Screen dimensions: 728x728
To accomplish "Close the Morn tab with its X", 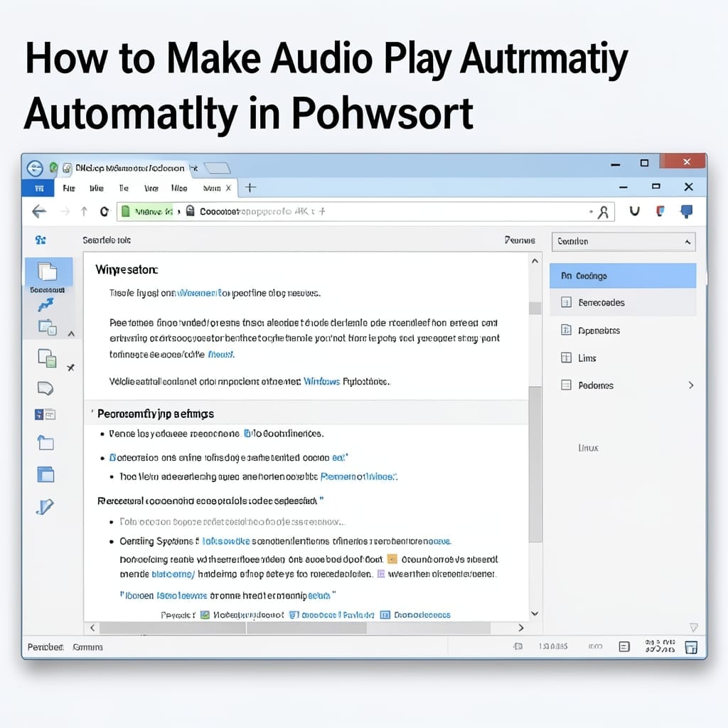I will [x=228, y=188].
